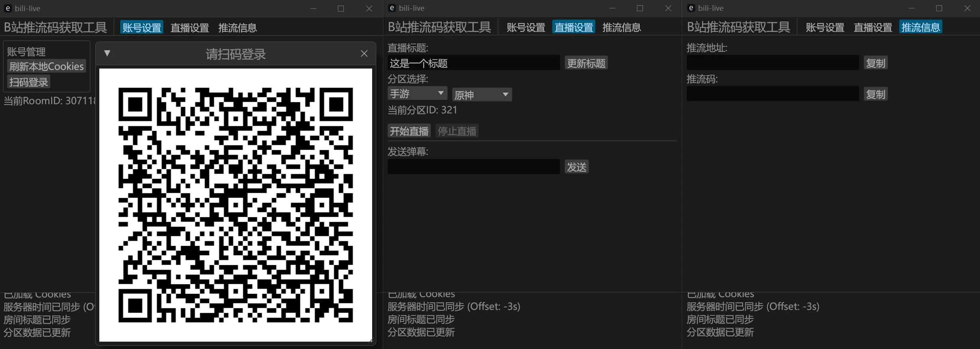Viewport: 980px width, 349px height.
Task: Click 服务器时间已同步 log line in the middle window
Action: click(x=454, y=307)
